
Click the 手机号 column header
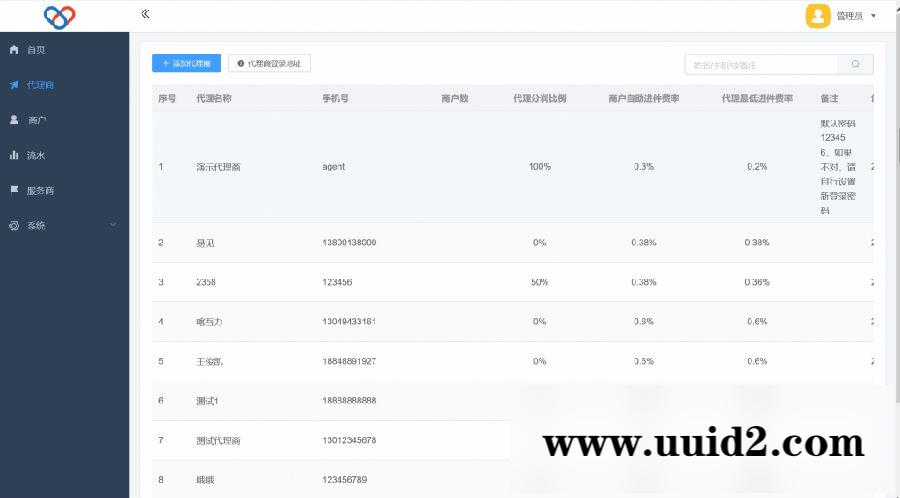coord(335,99)
